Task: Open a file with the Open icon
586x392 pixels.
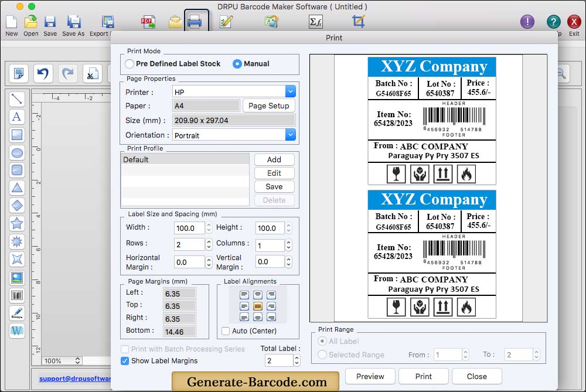Action: (30, 22)
